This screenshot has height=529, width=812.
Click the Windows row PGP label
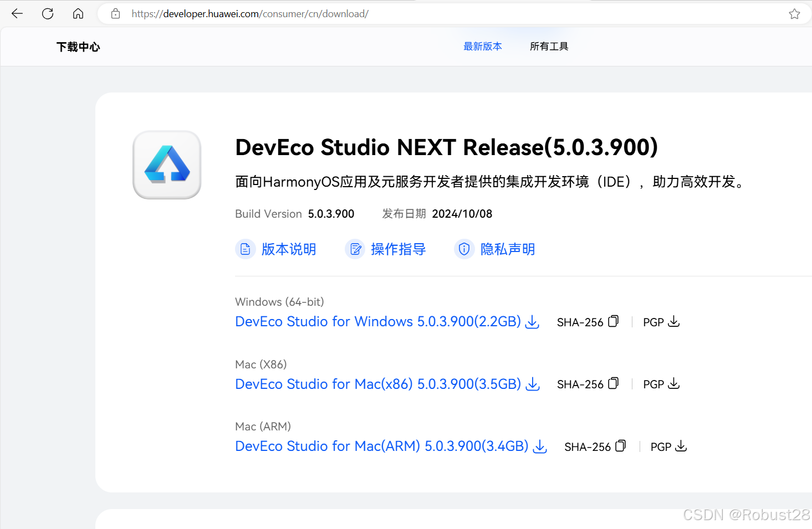[x=653, y=322]
